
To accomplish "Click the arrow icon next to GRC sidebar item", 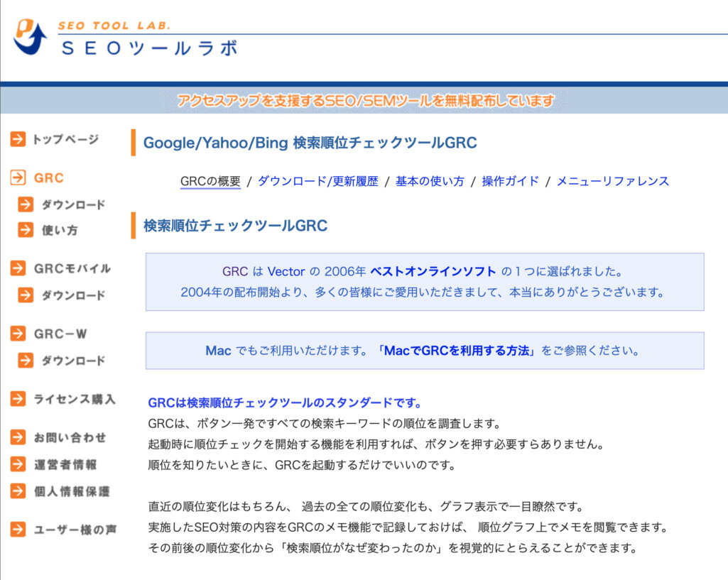I will tap(18, 178).
